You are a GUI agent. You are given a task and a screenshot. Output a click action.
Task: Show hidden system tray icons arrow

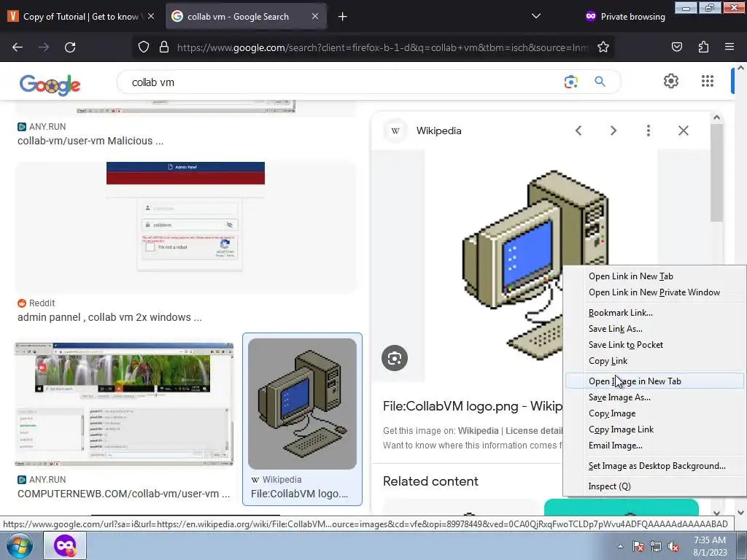point(620,546)
